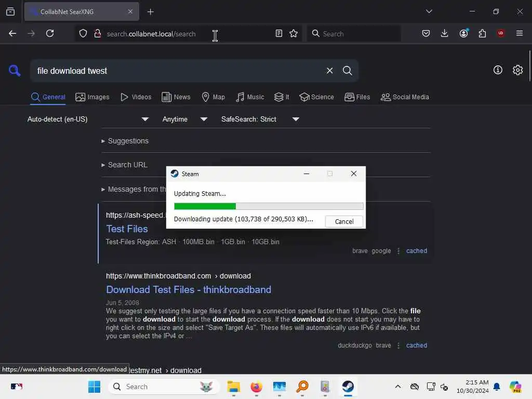Expand the Messages from search engines section
The width and height of the screenshot is (532, 399).
(x=134, y=189)
